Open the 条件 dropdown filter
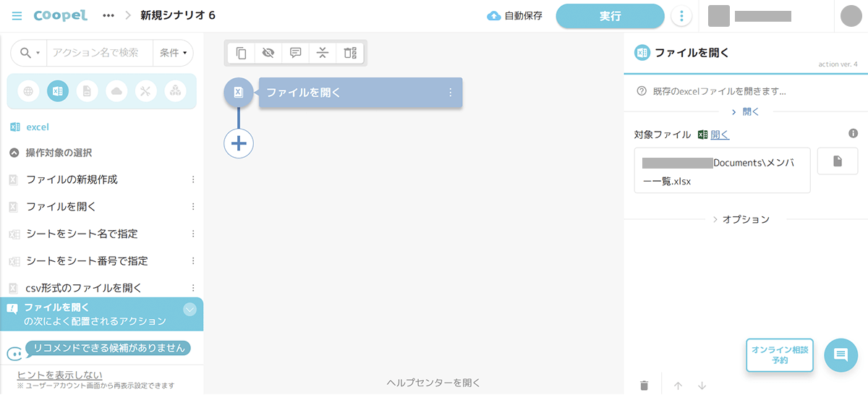The image size is (868, 395). tap(173, 53)
